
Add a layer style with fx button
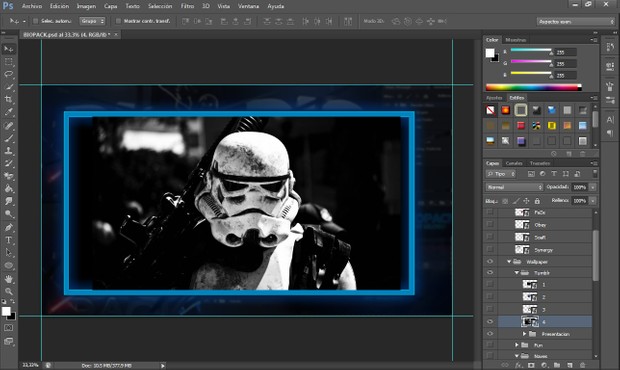coord(518,366)
